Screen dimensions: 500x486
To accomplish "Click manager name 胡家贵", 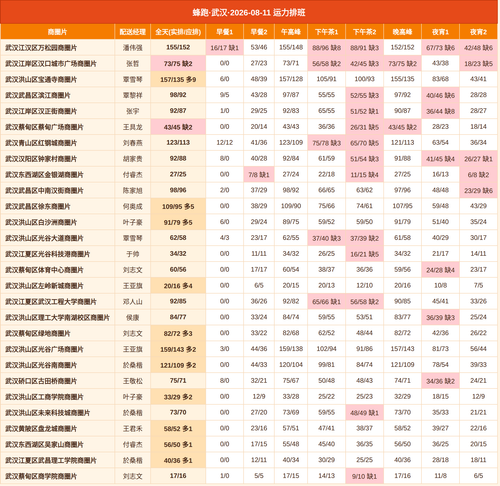I will [x=133, y=159].
